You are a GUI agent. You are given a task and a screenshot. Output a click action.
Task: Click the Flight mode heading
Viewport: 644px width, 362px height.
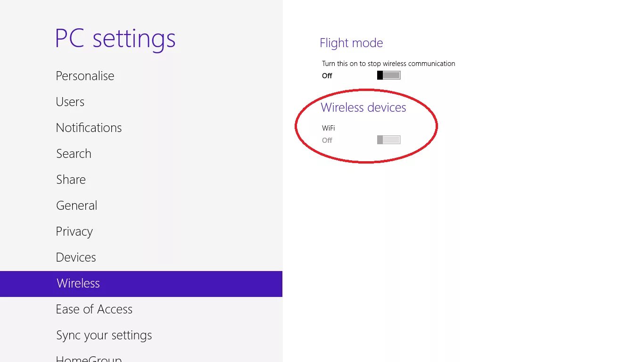point(351,43)
